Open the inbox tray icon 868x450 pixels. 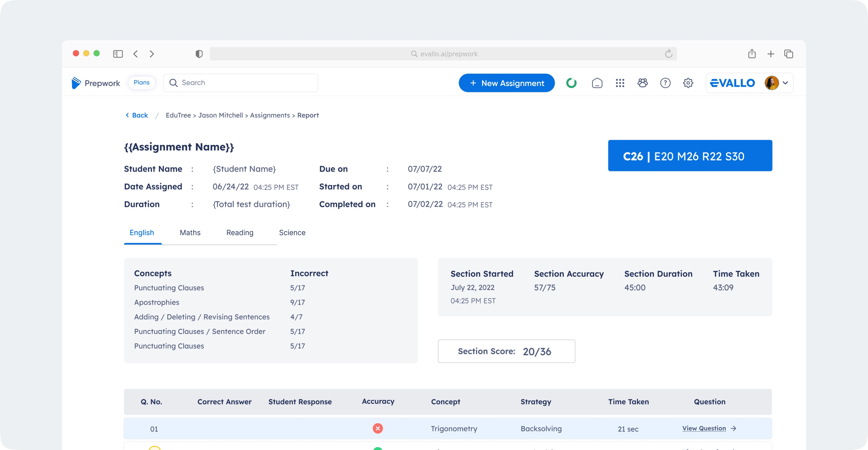[597, 83]
